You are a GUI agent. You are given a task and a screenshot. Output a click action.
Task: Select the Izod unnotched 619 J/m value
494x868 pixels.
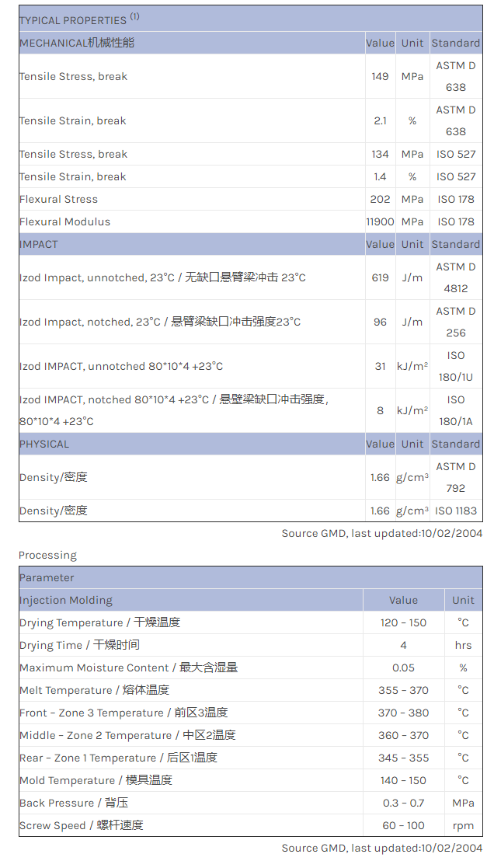point(380,277)
